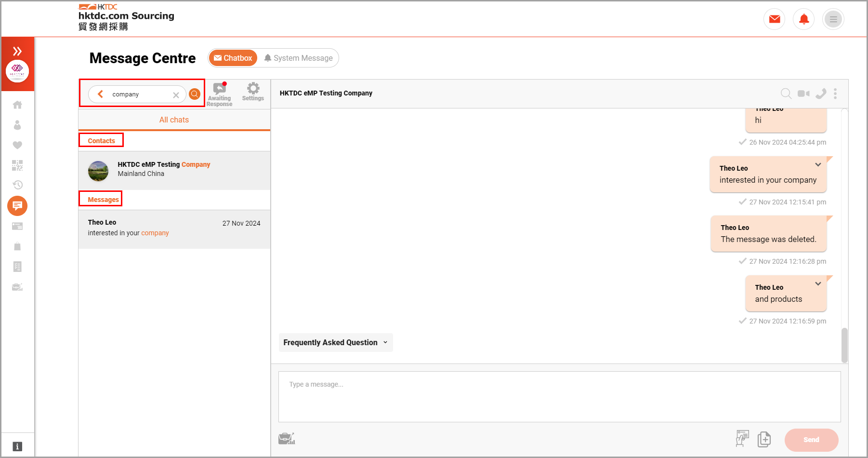Run search with orange magnifier button

coord(195,94)
